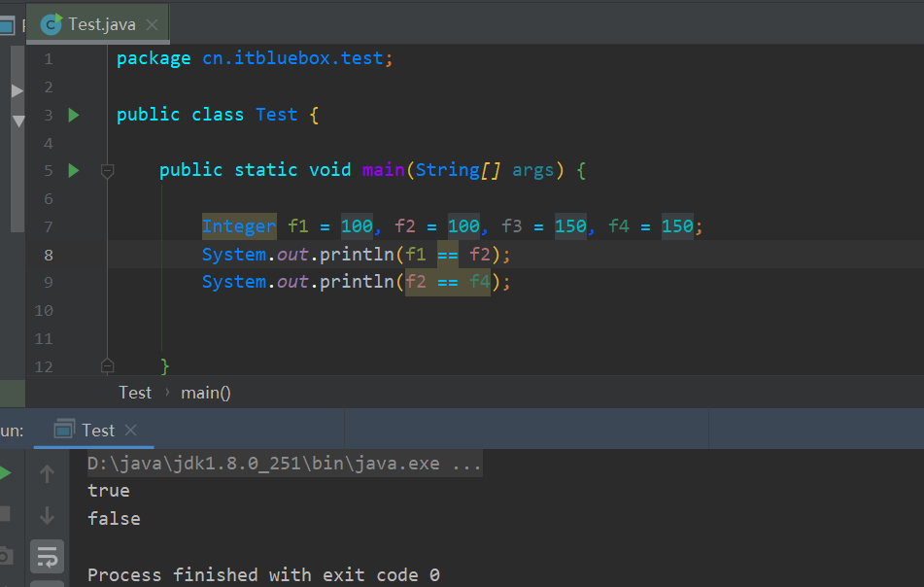The height and width of the screenshot is (587, 924).
Task: Collapse the main method fold marker on line 5
Action: [107, 171]
